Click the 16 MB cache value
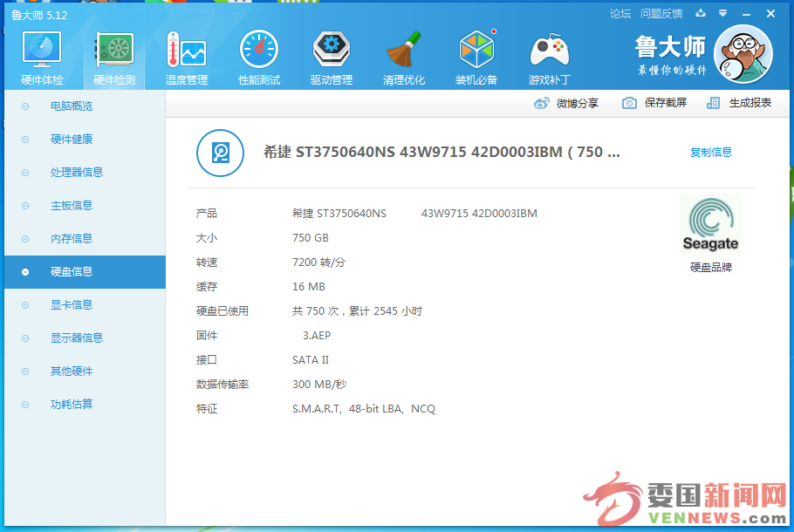Image resolution: width=794 pixels, height=532 pixels. [308, 287]
